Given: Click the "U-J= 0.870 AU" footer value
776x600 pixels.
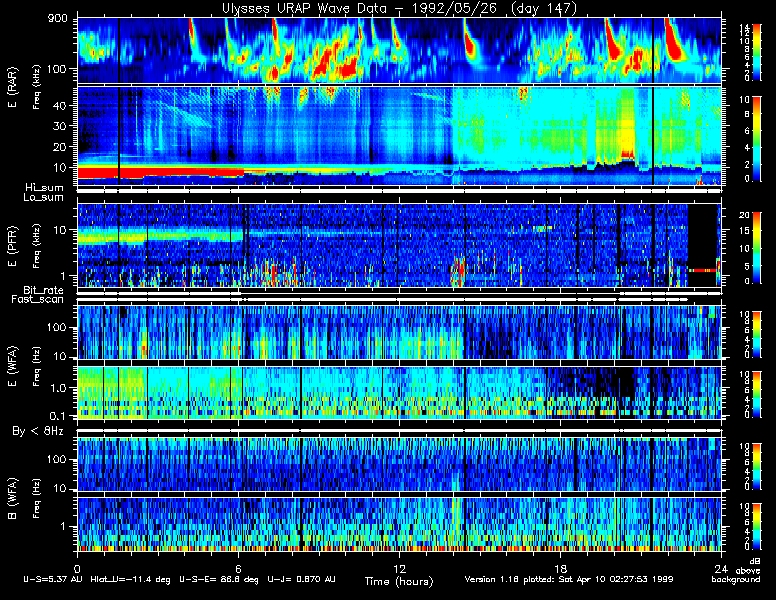Looking at the screenshot, I should [x=301, y=579].
